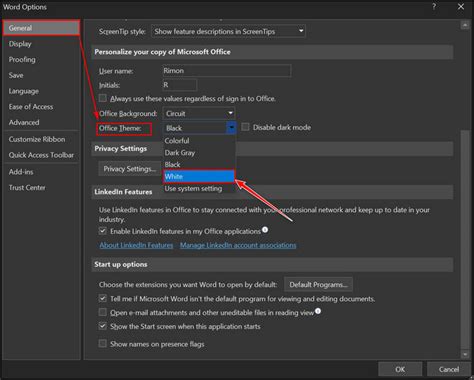Confirm changes with OK button

click(400, 369)
